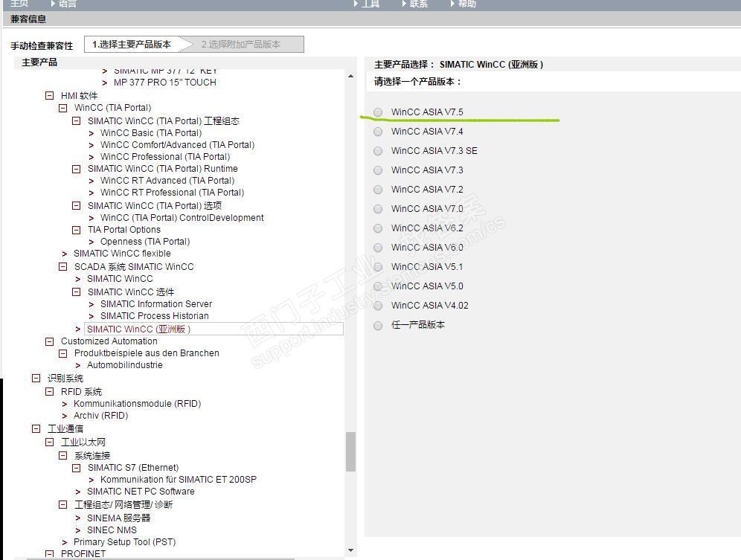741x560 pixels.
Task: Pick WinCC ASIA V7.0 version
Action: tap(378, 209)
